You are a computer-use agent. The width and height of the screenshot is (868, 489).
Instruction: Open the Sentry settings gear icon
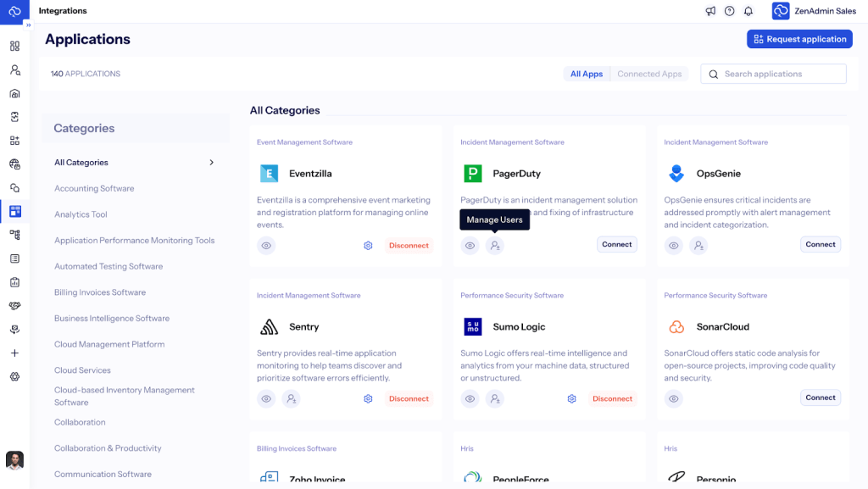point(368,398)
